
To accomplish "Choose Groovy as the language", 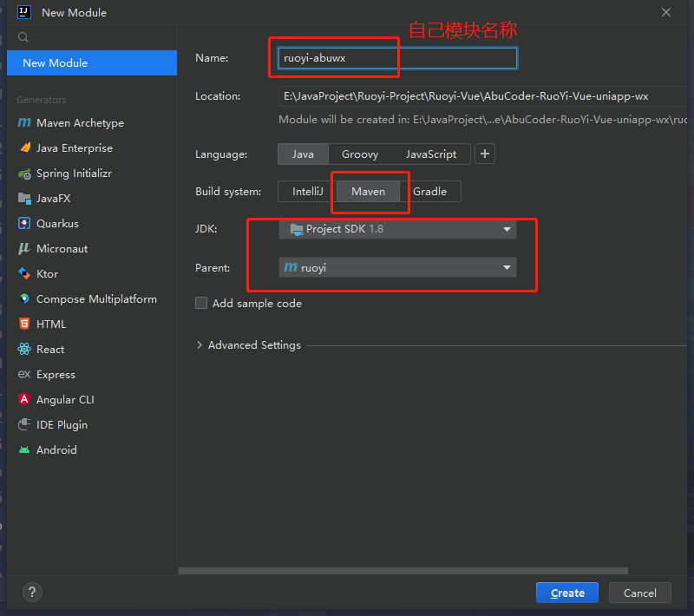I will (360, 154).
